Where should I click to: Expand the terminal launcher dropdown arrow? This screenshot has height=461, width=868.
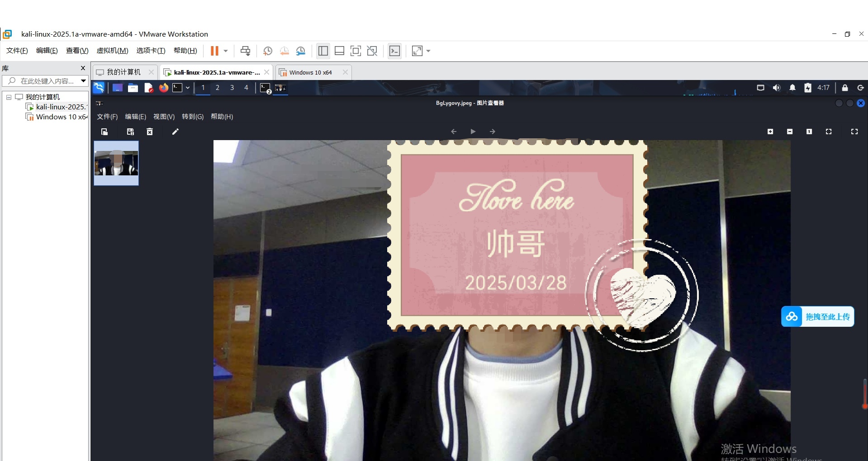point(188,88)
